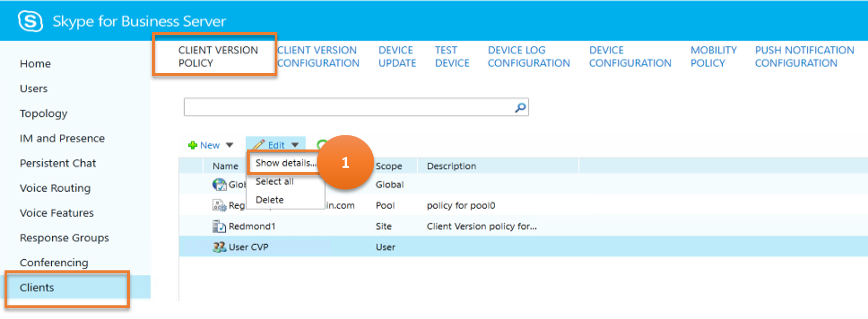Open Persistent Chat section
This screenshot has width=868, height=319.
pyautogui.click(x=58, y=163)
